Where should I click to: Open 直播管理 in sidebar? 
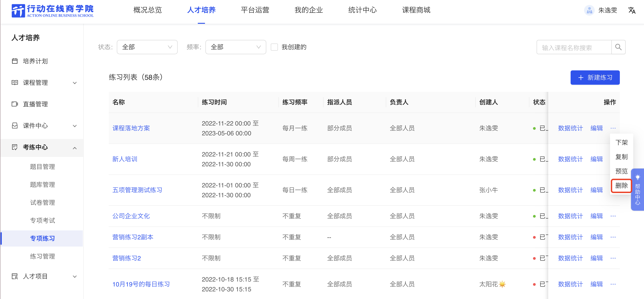coord(35,104)
